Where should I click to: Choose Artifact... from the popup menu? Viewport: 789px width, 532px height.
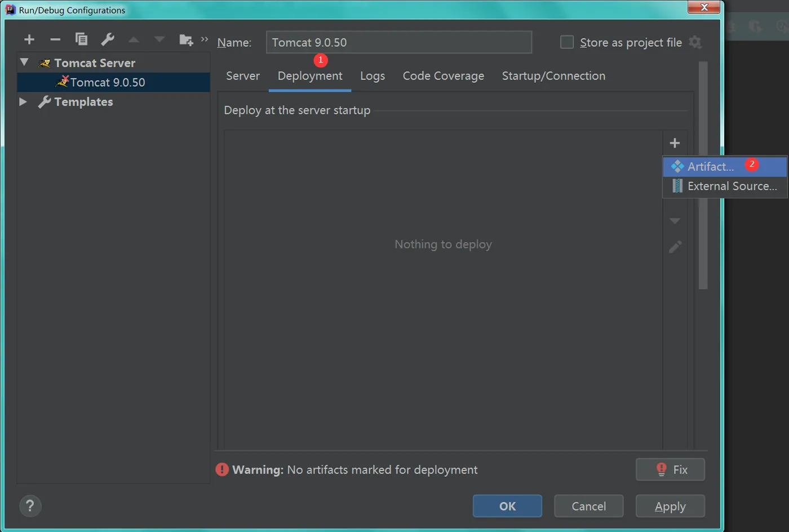(725, 167)
